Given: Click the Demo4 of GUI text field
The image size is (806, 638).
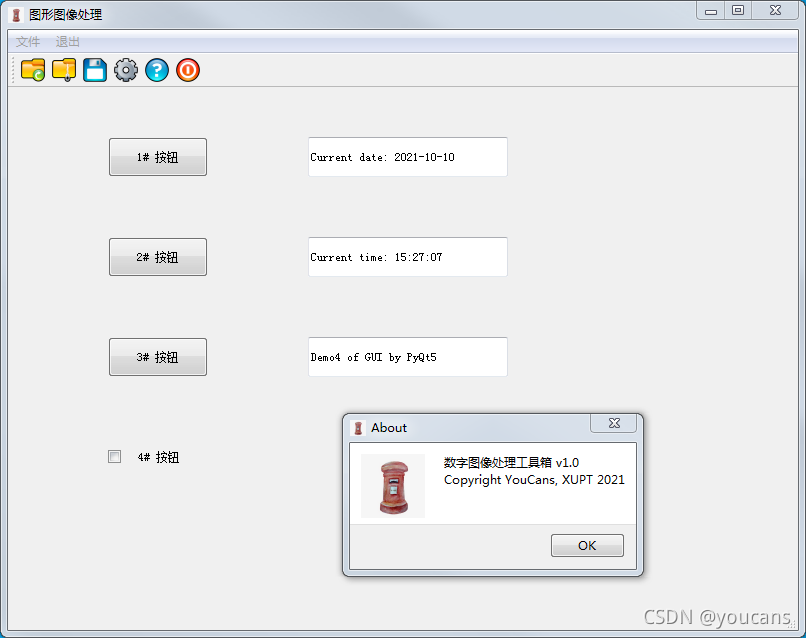Looking at the screenshot, I should [x=408, y=357].
